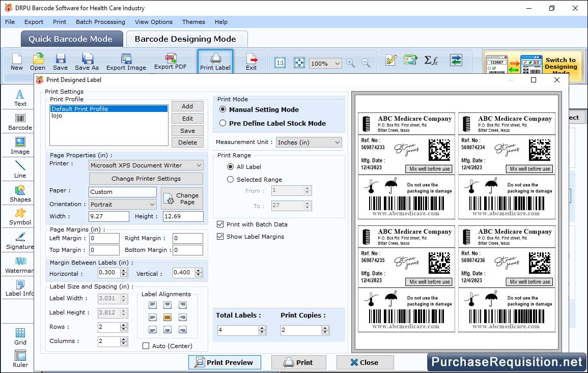588x373 pixels.
Task: Uncheck Print with Batch Data
Action: coord(220,224)
